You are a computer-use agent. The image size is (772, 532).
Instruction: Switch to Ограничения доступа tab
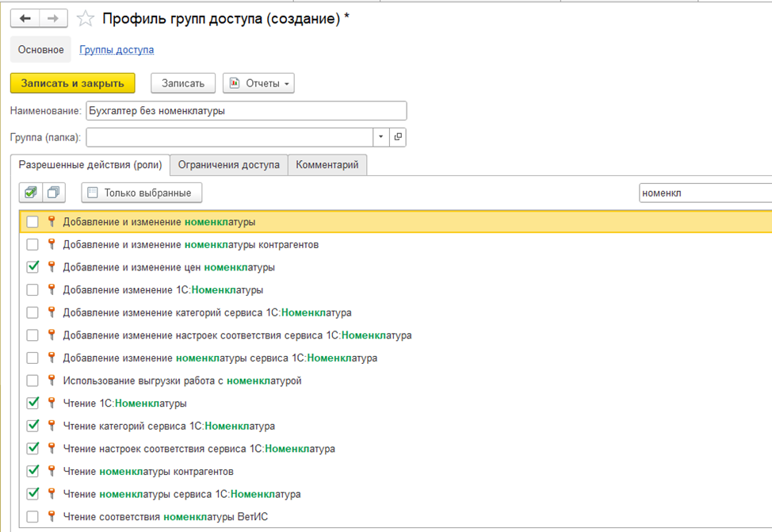click(228, 165)
